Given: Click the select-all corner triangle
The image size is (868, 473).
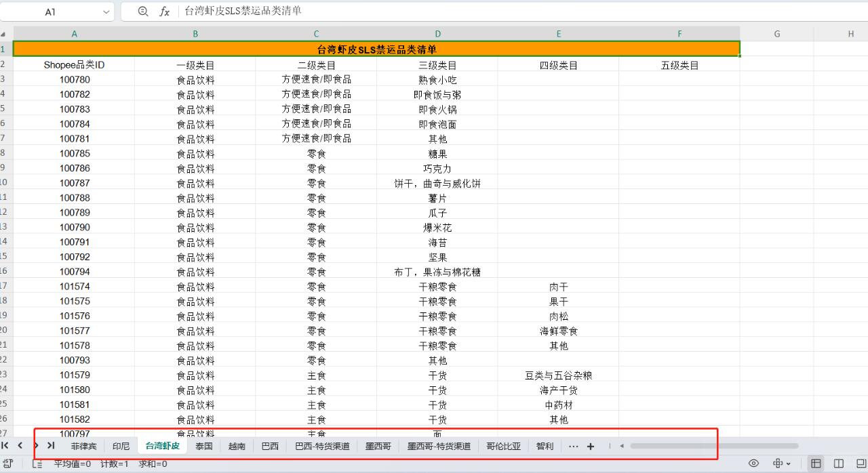Looking at the screenshot, I should pyautogui.click(x=3, y=34).
